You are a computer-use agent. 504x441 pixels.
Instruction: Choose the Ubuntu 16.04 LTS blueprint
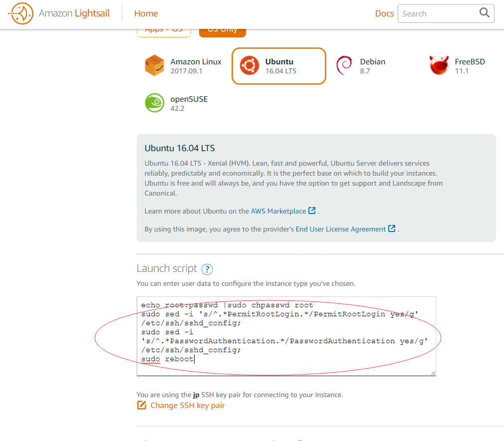click(x=279, y=66)
